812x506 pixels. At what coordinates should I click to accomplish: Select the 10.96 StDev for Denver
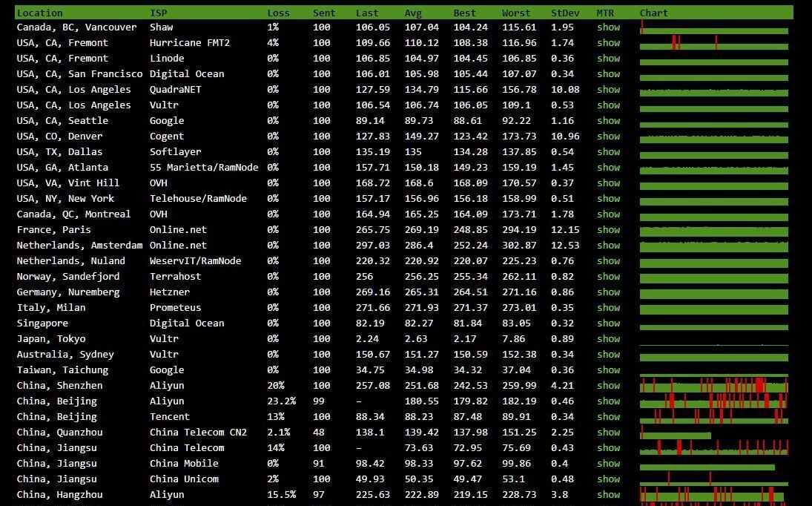[x=566, y=136]
